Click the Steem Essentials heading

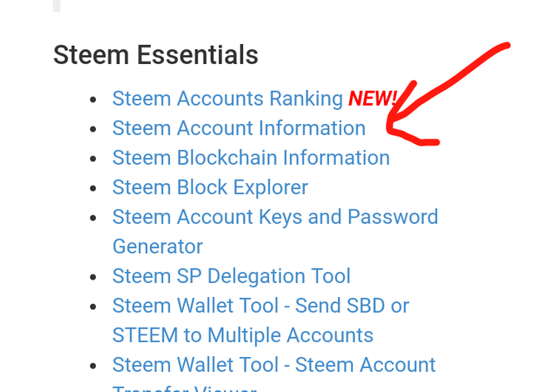[156, 55]
